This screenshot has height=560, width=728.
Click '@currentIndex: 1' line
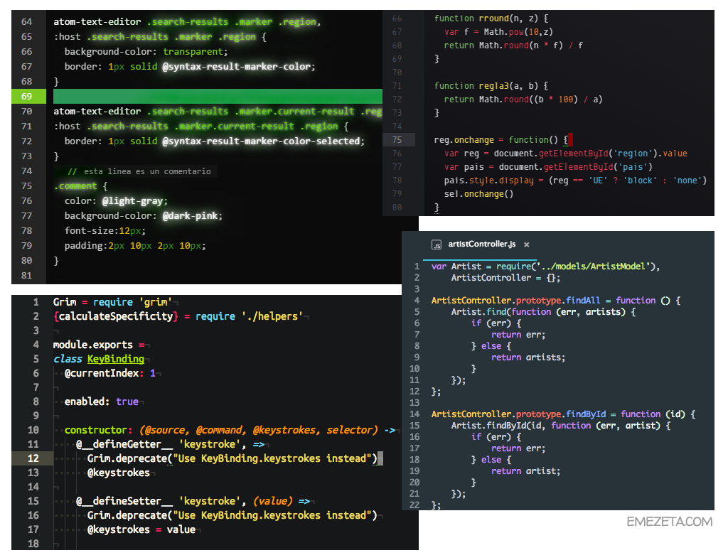[110, 373]
